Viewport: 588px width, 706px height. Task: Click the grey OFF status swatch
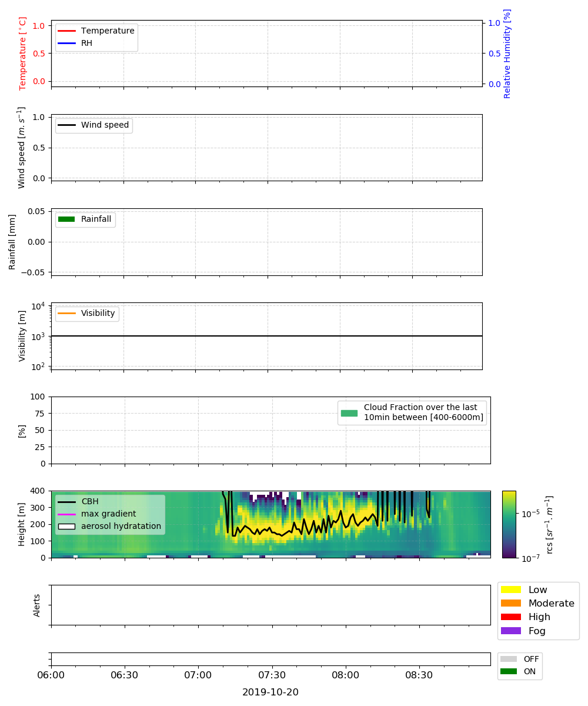click(509, 660)
